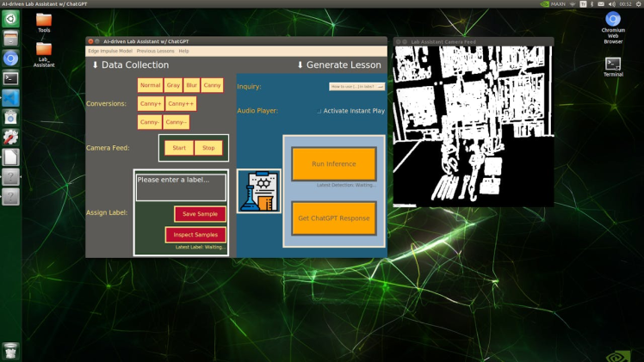This screenshot has height=362, width=644.
Task: Open Visual Studio Code from the dock
Action: [10, 98]
